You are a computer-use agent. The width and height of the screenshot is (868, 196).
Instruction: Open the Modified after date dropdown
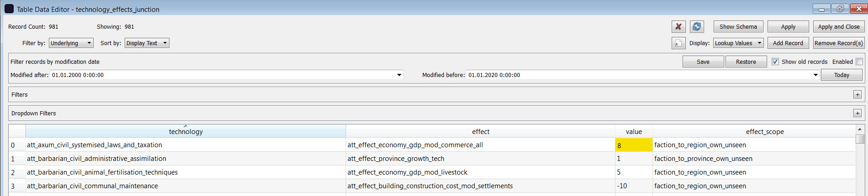click(x=400, y=75)
